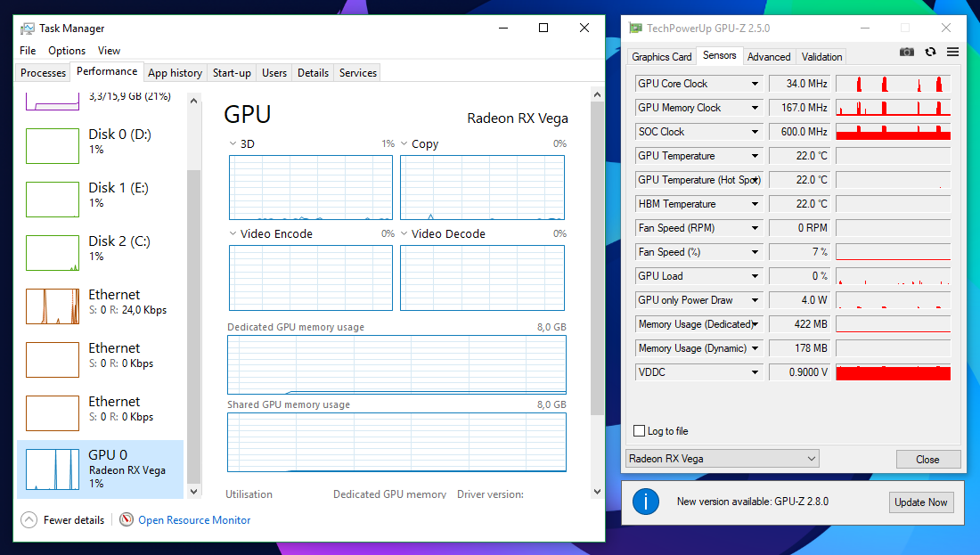Switch to the Start-up tab
The height and width of the screenshot is (555, 980).
232,73
